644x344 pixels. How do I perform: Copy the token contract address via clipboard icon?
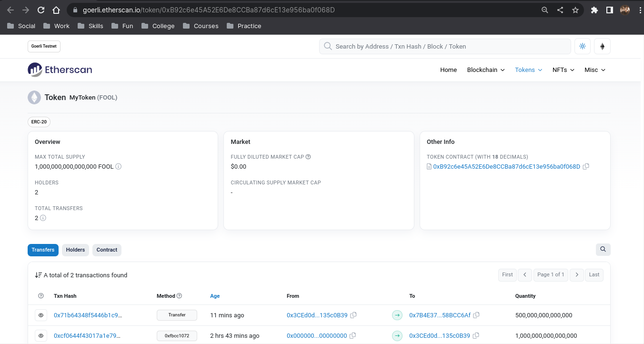tap(586, 166)
